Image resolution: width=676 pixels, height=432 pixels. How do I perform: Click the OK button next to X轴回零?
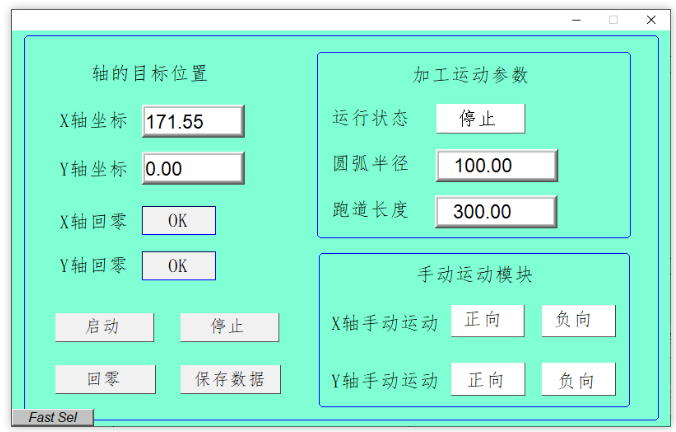pyautogui.click(x=179, y=220)
